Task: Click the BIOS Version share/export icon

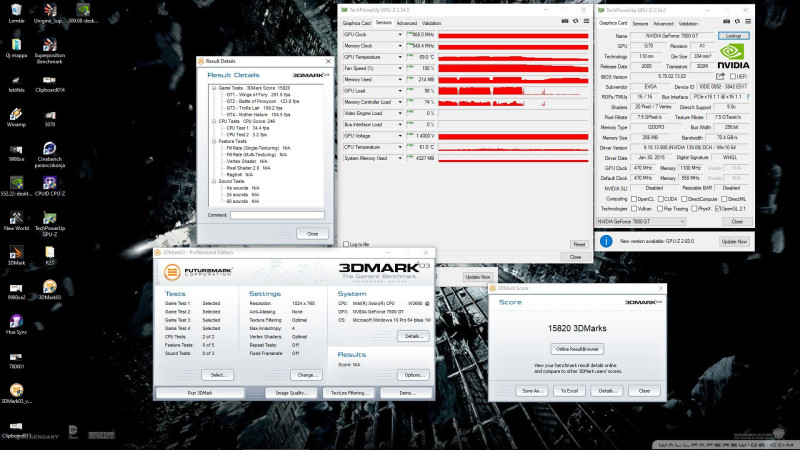Action: tap(720, 77)
